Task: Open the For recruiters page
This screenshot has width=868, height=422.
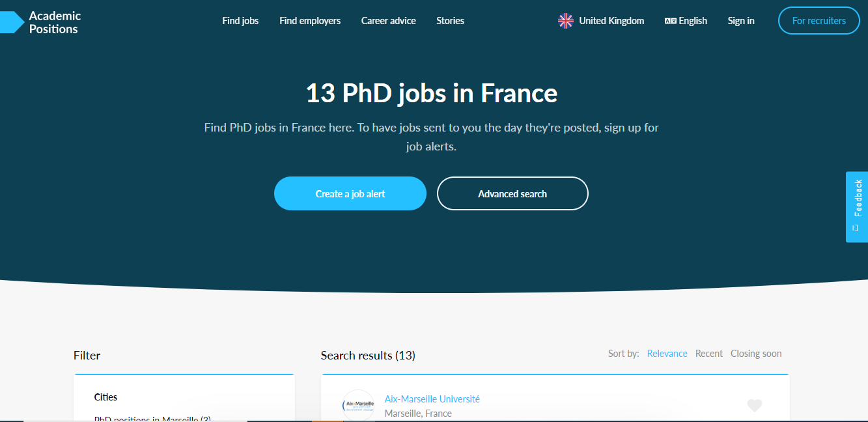Action: tap(819, 21)
